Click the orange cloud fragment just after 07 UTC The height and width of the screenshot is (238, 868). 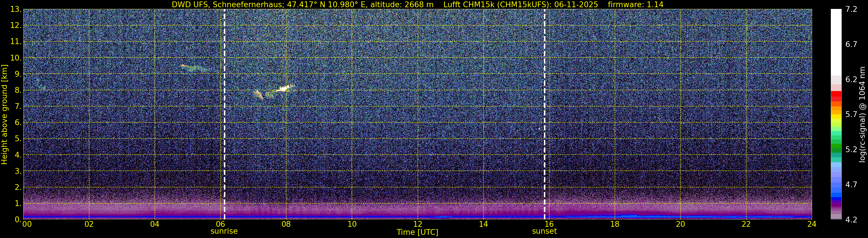pyautogui.click(x=258, y=95)
